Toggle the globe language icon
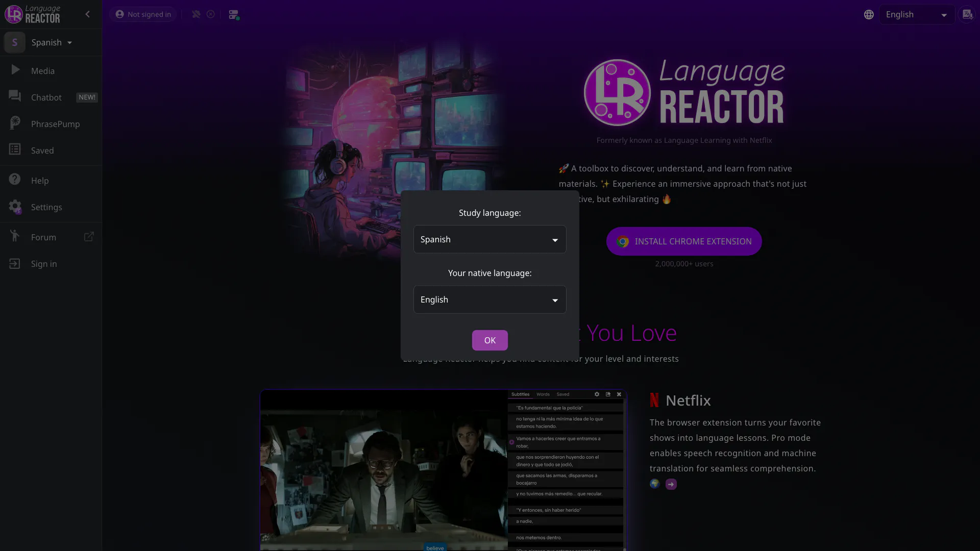Viewport: 980px width, 551px height. coord(869,14)
